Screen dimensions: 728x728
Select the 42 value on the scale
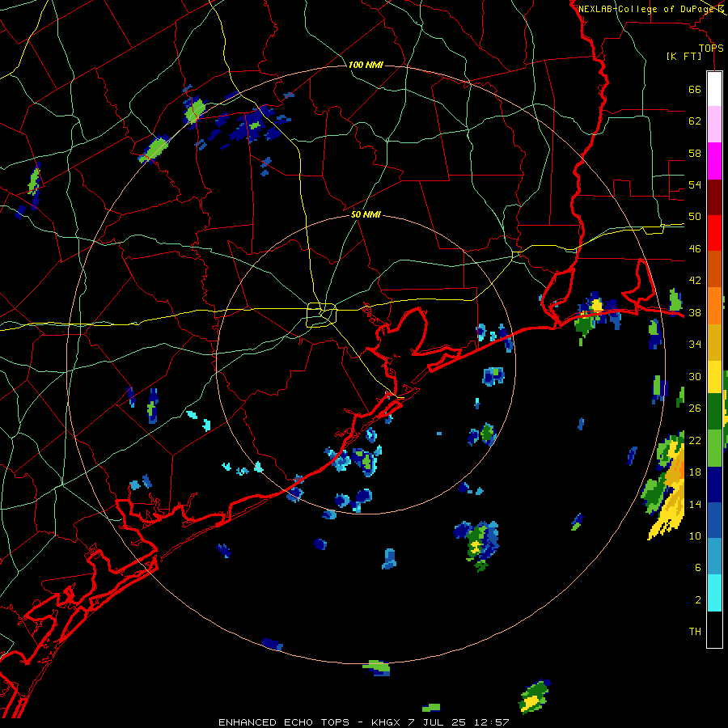[695, 281]
